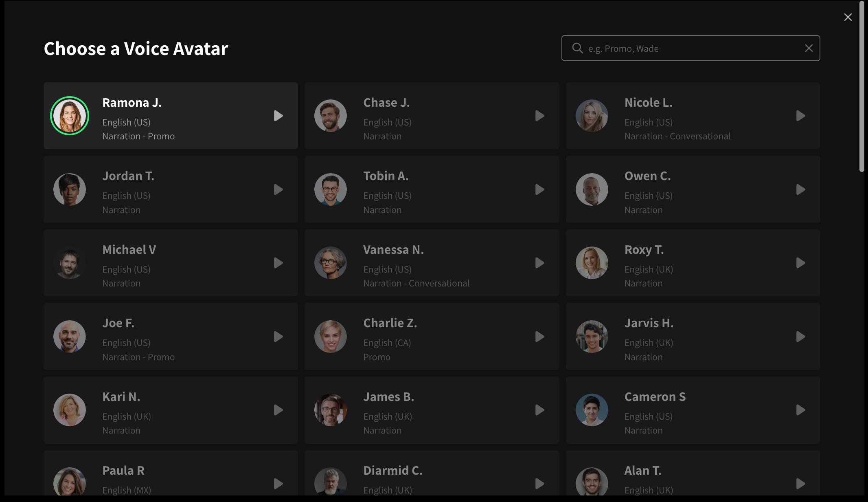Choose Roxy T. voice avatar name
Image resolution: width=868 pixels, height=502 pixels.
click(644, 250)
